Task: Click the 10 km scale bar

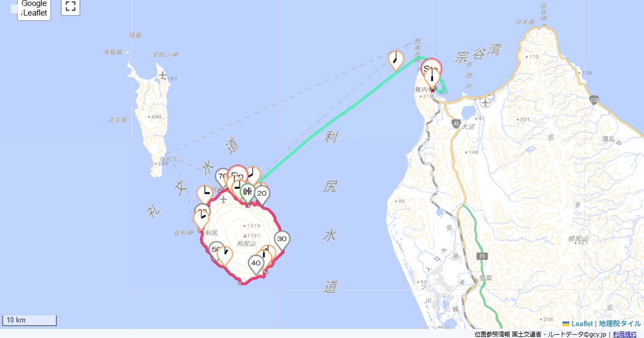Action: click(30, 320)
